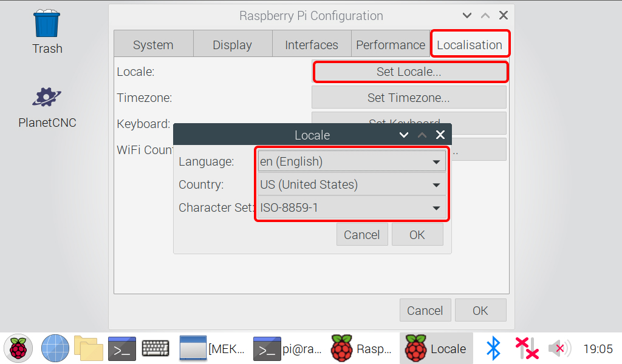Select the Localisation tab
Viewport: 622px width, 364px height.
point(470,44)
